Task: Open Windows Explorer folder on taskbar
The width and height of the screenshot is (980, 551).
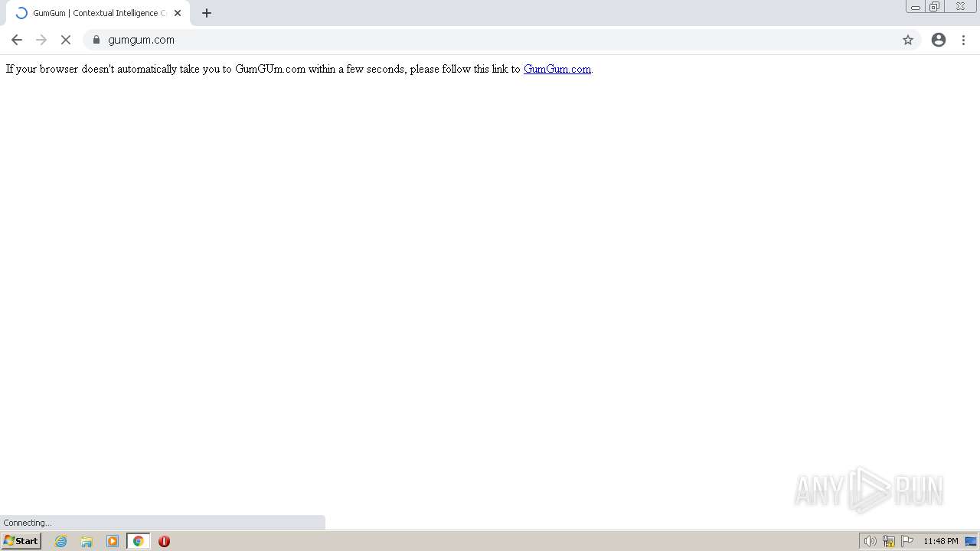Action: pos(87,541)
